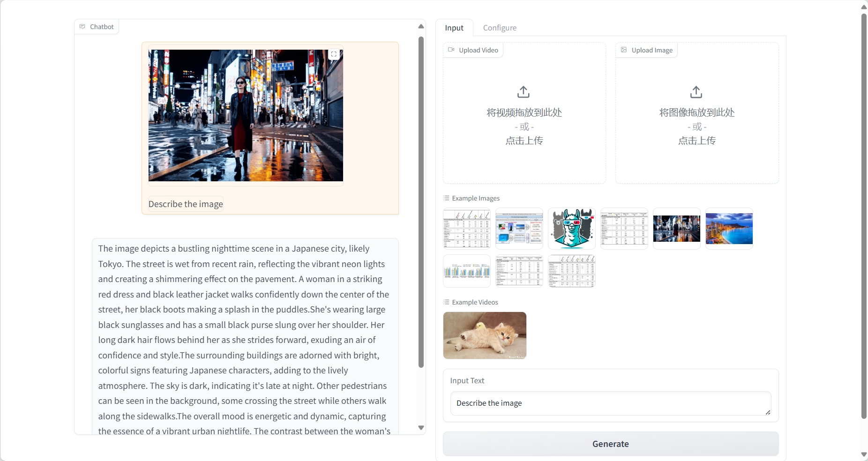Choose the bar chart example image
This screenshot has width=868, height=461.
point(466,271)
